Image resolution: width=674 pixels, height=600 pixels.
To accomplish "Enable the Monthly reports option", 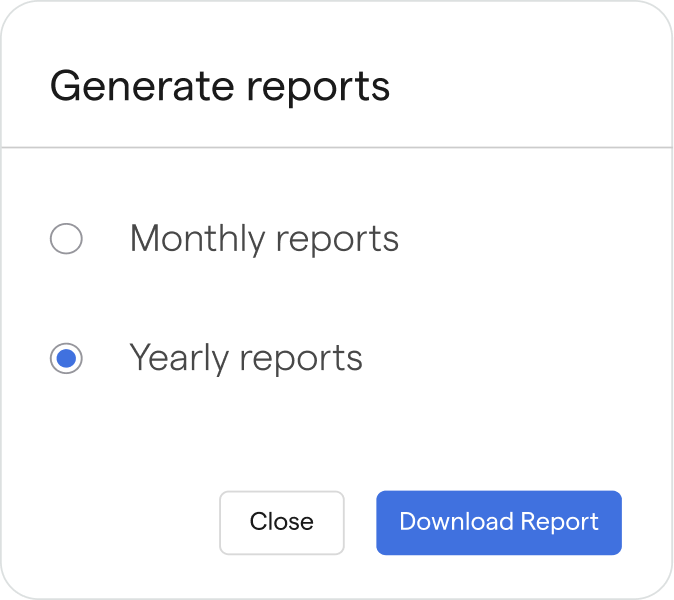I will pyautogui.click(x=66, y=239).
